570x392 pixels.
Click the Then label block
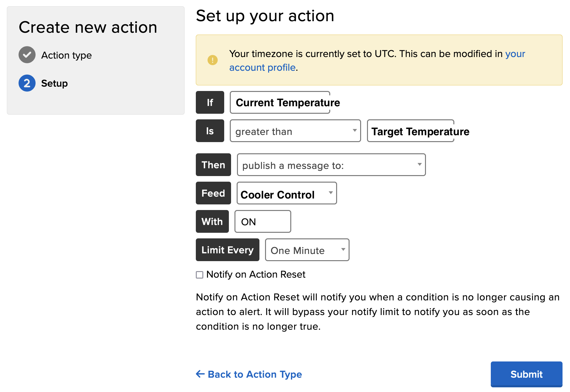[x=213, y=165]
